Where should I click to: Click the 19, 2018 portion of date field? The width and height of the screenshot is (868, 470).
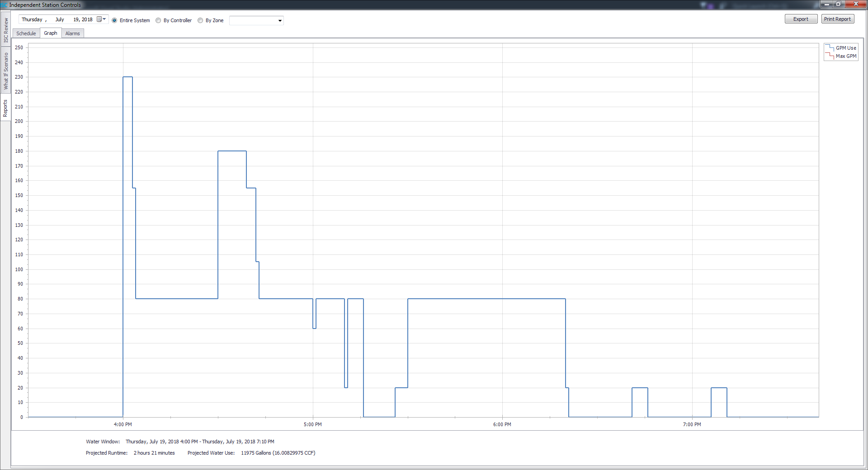click(x=83, y=19)
